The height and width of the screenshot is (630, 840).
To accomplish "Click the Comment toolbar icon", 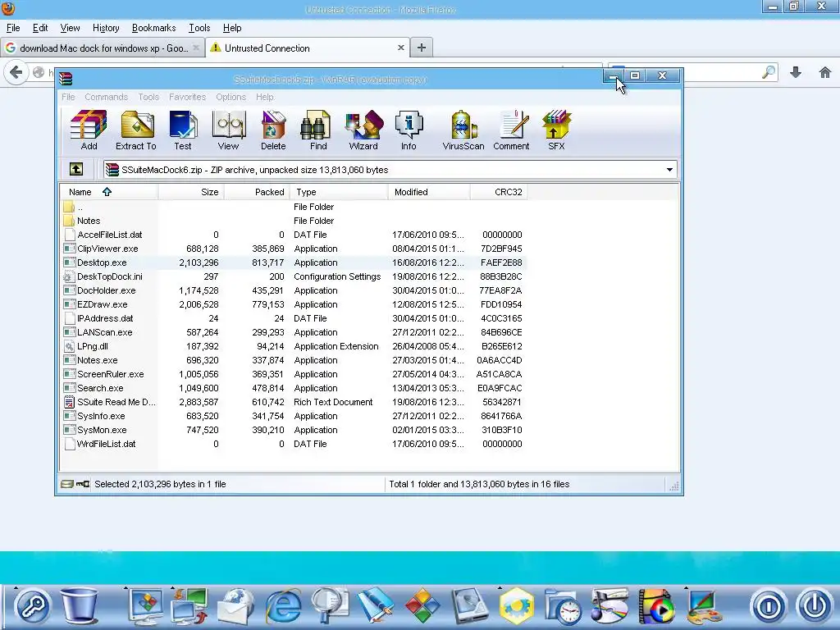I will [x=512, y=130].
